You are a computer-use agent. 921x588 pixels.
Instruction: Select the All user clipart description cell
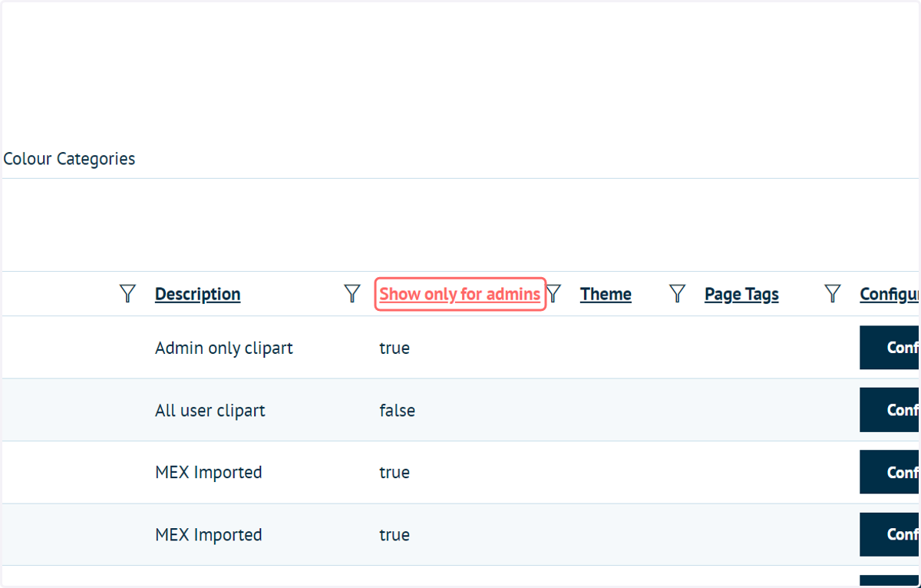tap(210, 410)
